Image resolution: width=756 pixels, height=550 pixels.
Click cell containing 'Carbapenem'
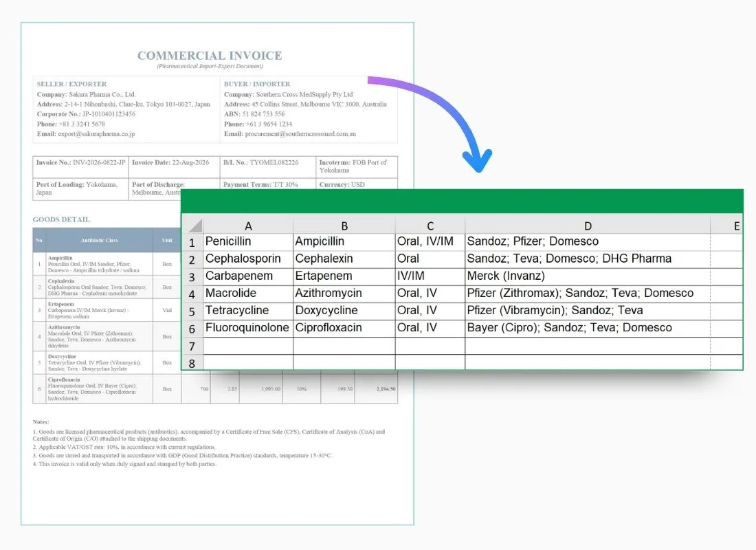[x=248, y=276]
